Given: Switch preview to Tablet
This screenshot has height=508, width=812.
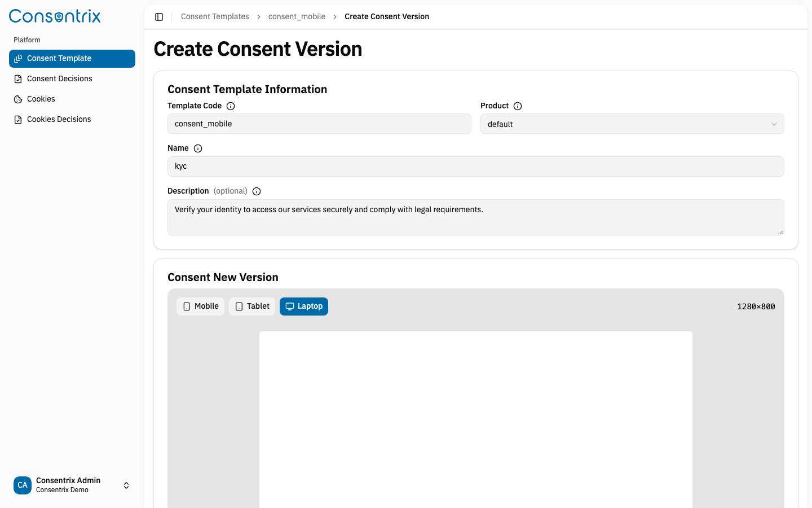Looking at the screenshot, I should [252, 306].
